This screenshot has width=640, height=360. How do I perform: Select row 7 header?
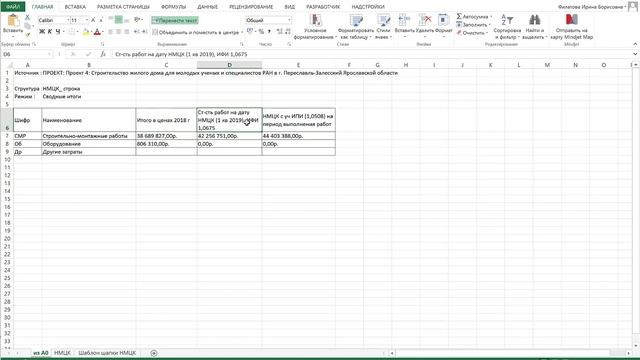click(x=7, y=136)
